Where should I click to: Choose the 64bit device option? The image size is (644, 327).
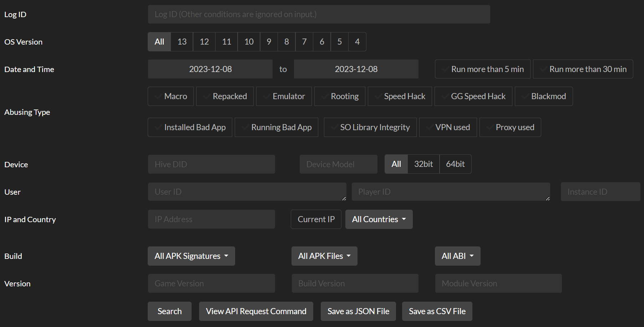[x=455, y=164]
